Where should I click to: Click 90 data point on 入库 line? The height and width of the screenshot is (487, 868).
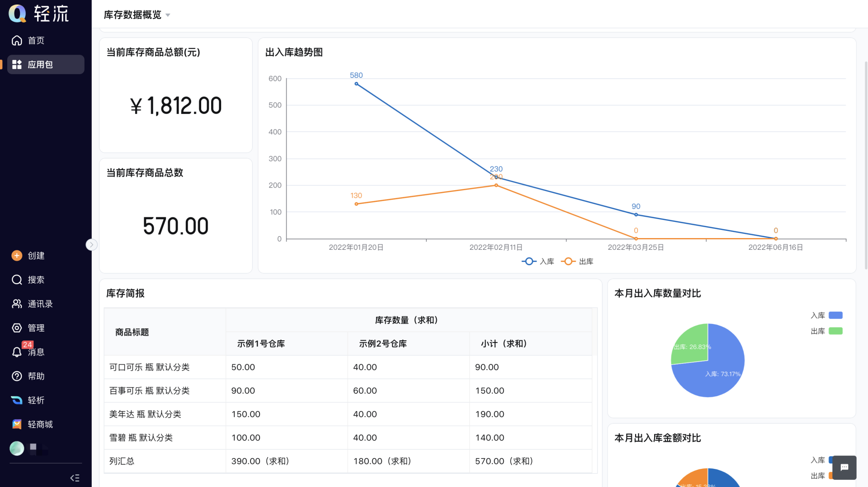[x=636, y=215]
